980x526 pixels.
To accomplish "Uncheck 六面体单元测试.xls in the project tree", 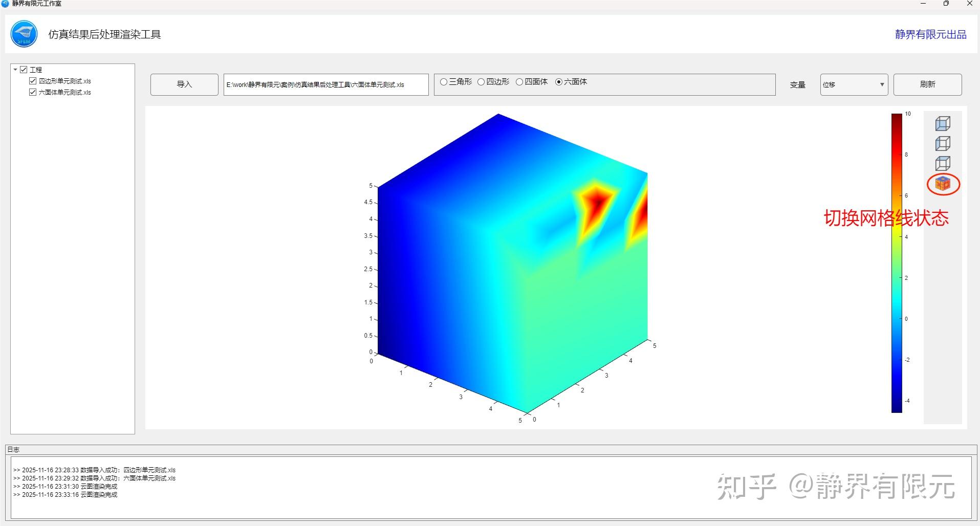I will click(32, 92).
